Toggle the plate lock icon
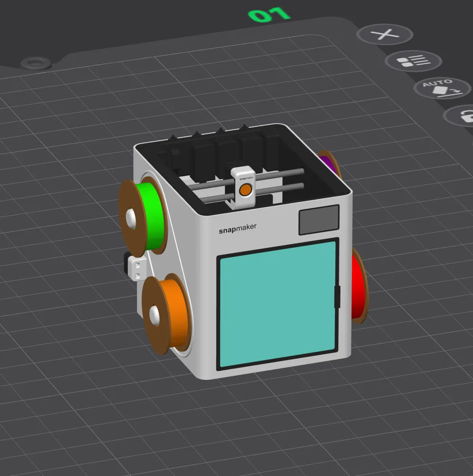 pos(461,116)
